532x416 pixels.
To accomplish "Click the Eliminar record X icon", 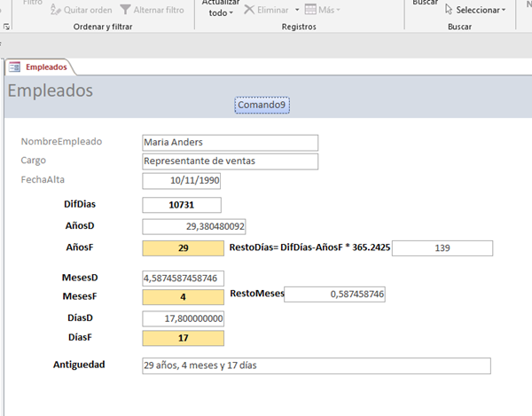I will [x=250, y=10].
